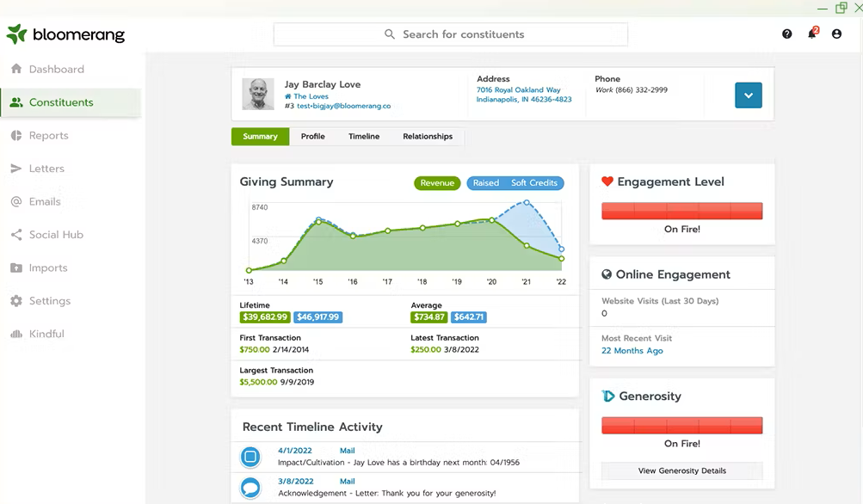The width and height of the screenshot is (863, 504).
Task: Click the Generosity logo icon
Action: coord(607,396)
